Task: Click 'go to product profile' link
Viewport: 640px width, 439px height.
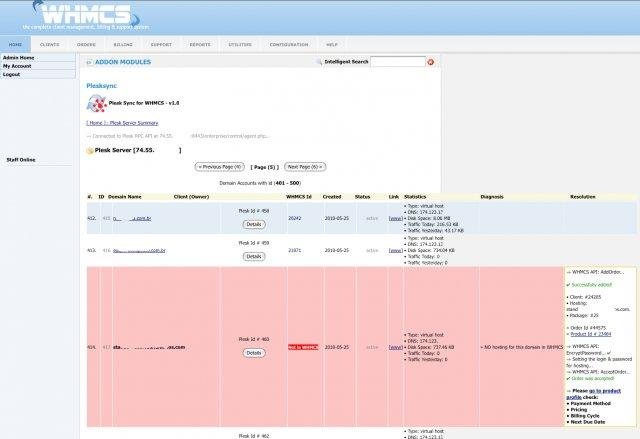Action: pos(593,394)
